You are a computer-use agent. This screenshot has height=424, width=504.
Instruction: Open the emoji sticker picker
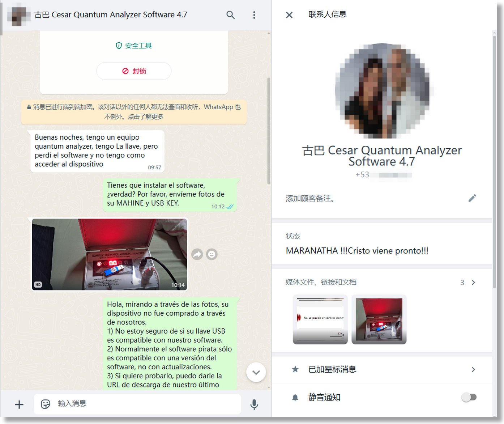46,404
